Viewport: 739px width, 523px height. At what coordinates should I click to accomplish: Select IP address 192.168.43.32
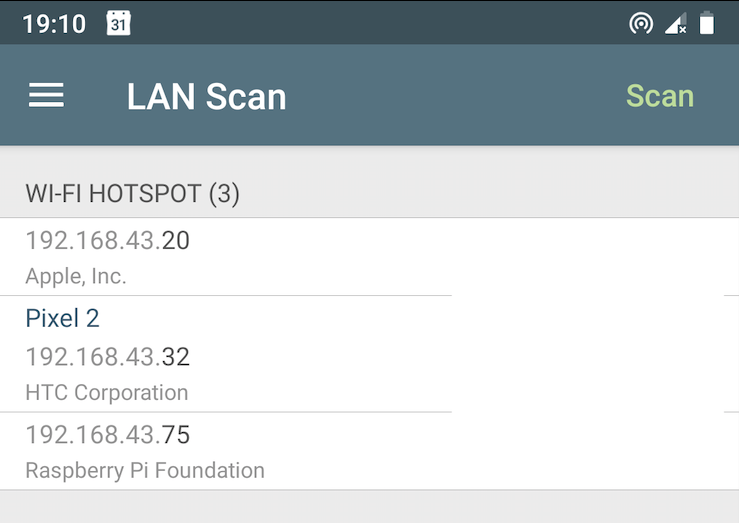[107, 357]
